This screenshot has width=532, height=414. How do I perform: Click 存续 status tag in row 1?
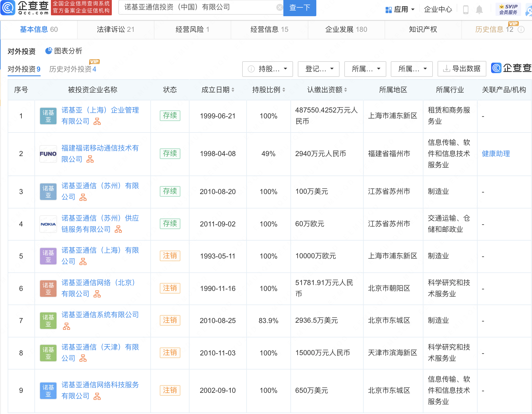tap(170, 116)
